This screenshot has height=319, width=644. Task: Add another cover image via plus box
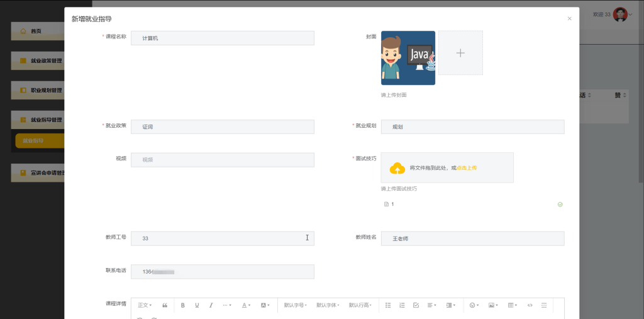(460, 53)
